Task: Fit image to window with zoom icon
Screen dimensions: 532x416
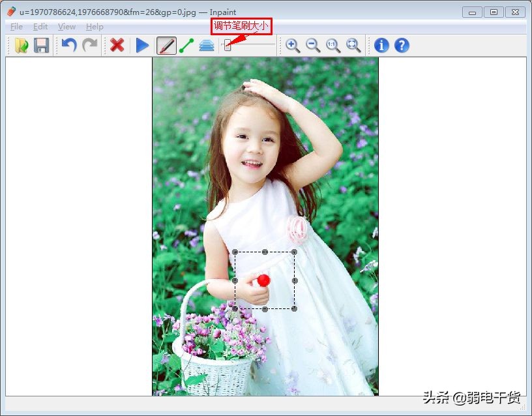Action: (353, 46)
